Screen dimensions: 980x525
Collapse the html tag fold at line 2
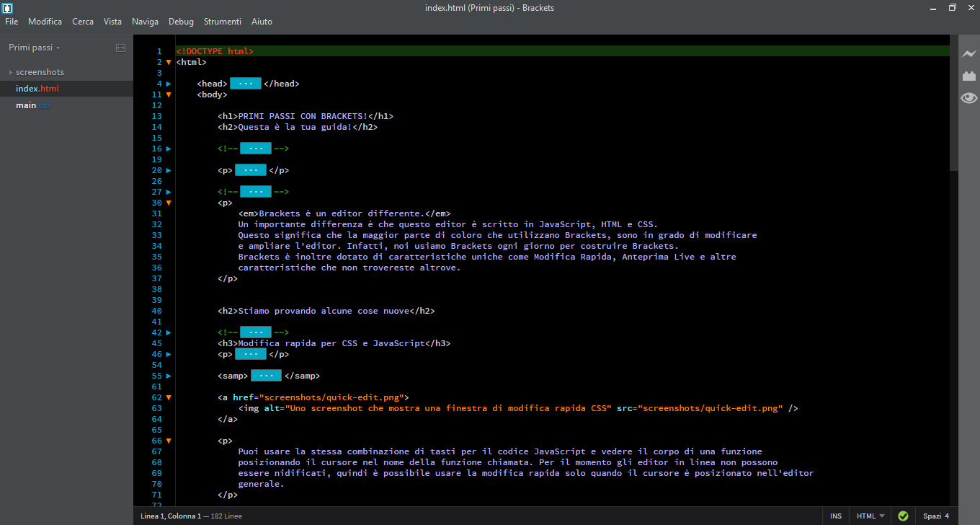point(169,62)
